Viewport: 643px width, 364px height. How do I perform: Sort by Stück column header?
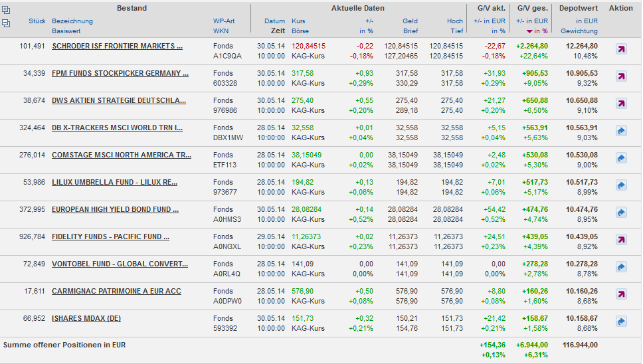[x=37, y=21]
